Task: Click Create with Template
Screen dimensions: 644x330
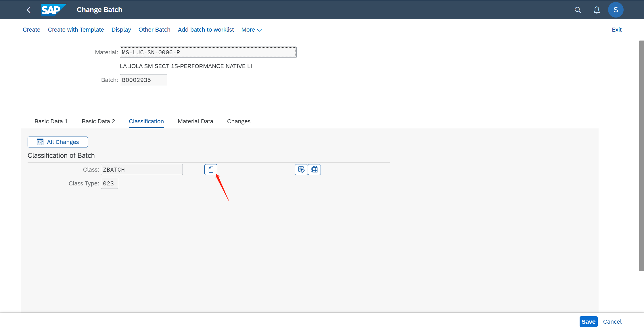Action: coord(76,30)
